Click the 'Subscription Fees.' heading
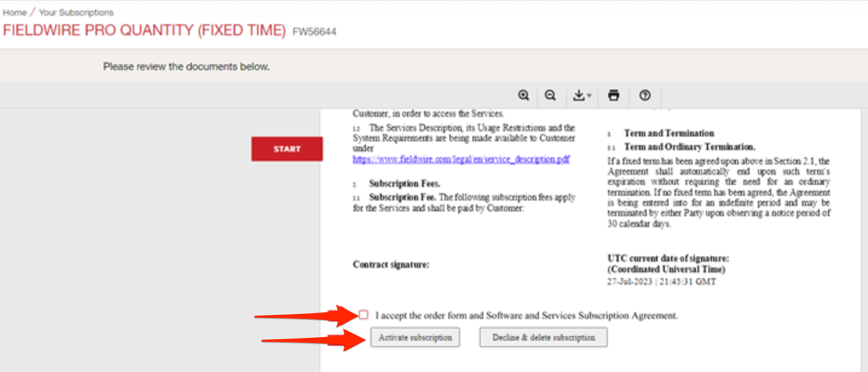This screenshot has height=372, width=868. pyautogui.click(x=404, y=183)
